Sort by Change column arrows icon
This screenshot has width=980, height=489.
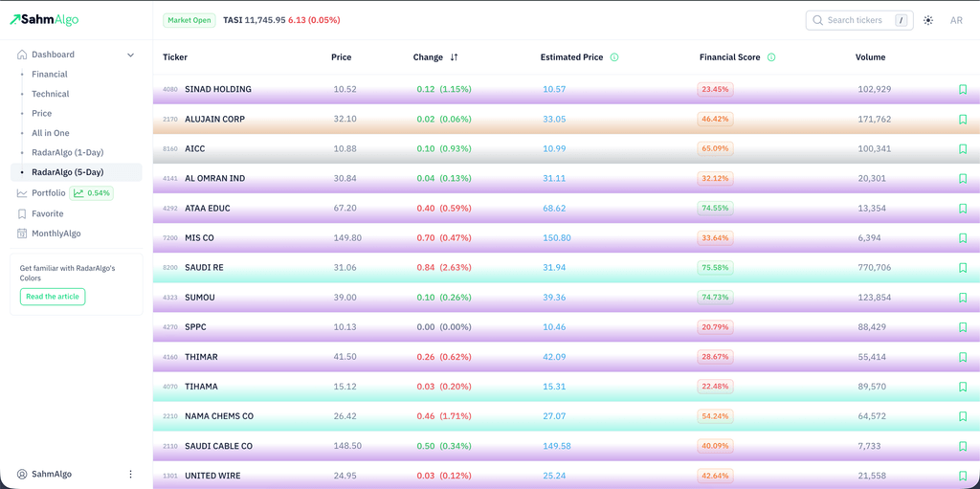point(454,57)
